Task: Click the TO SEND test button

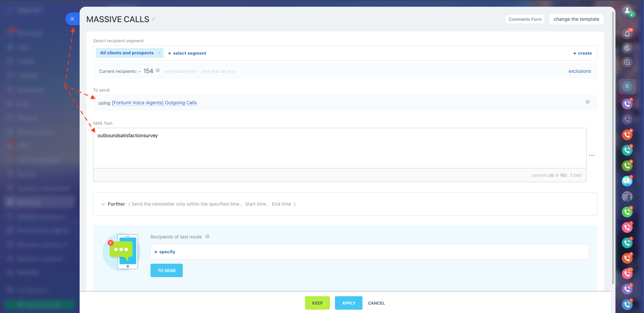Action: [x=166, y=270]
